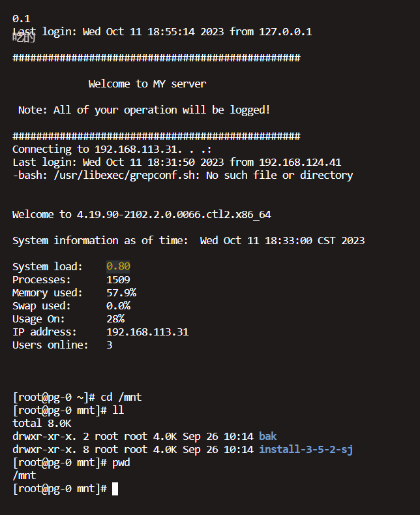Click the "Note: All of your operation" warning line
420x515 pixels.
144,110
